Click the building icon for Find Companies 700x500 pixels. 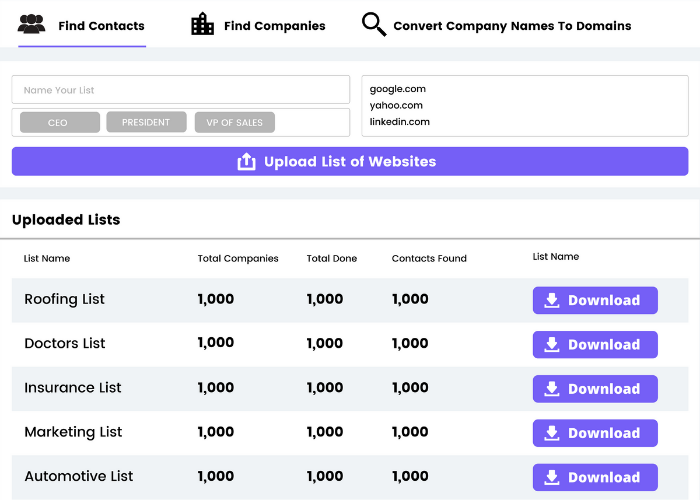[202, 25]
